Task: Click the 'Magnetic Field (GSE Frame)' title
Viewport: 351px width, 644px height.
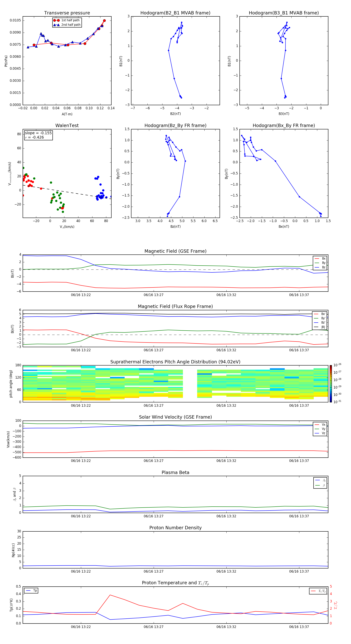Action: (175, 251)
